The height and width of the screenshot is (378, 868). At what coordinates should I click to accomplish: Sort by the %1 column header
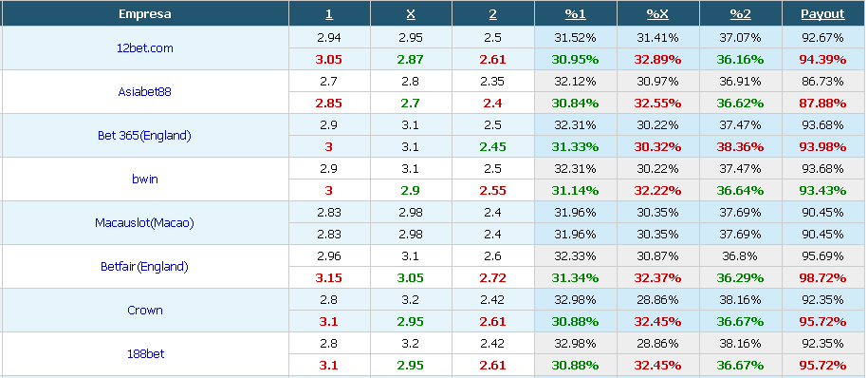pyautogui.click(x=575, y=14)
